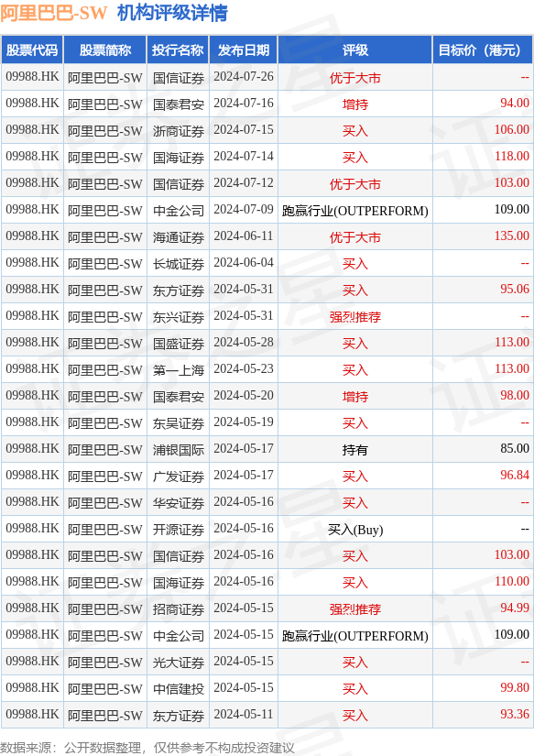Click the 股票代码 column header
534x756 pixels.
click(32, 50)
